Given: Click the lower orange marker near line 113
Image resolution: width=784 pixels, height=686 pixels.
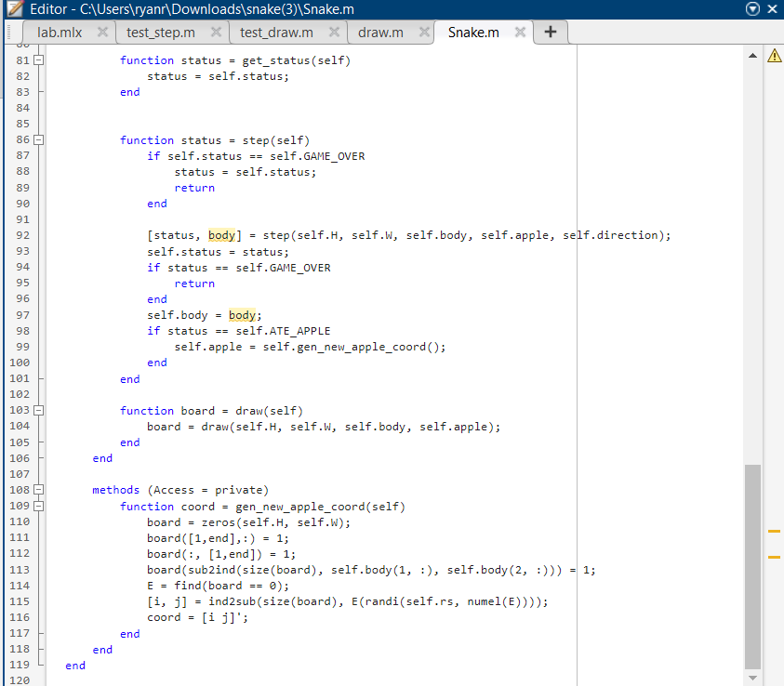Looking at the screenshot, I should [x=773, y=559].
